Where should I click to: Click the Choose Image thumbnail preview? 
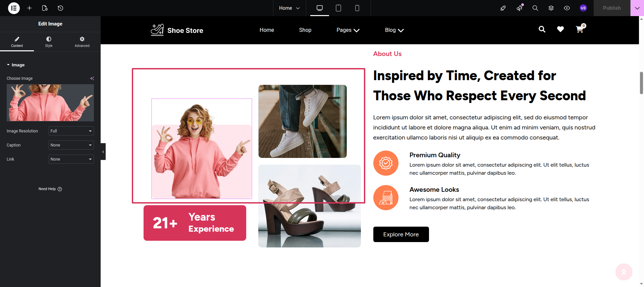tap(50, 103)
